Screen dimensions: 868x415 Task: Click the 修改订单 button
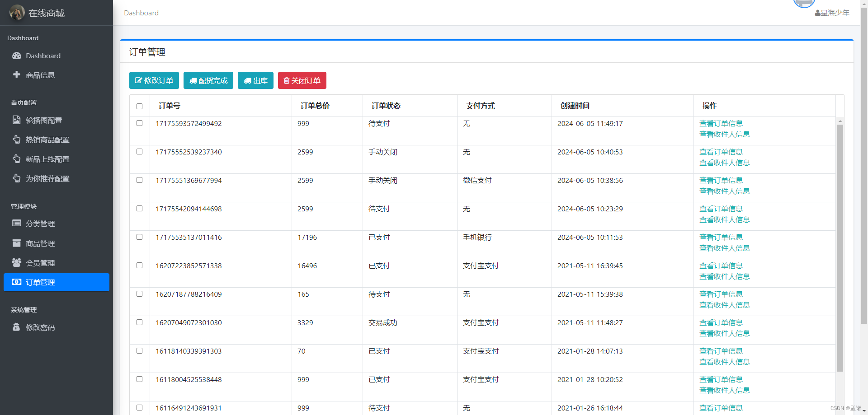(x=154, y=80)
